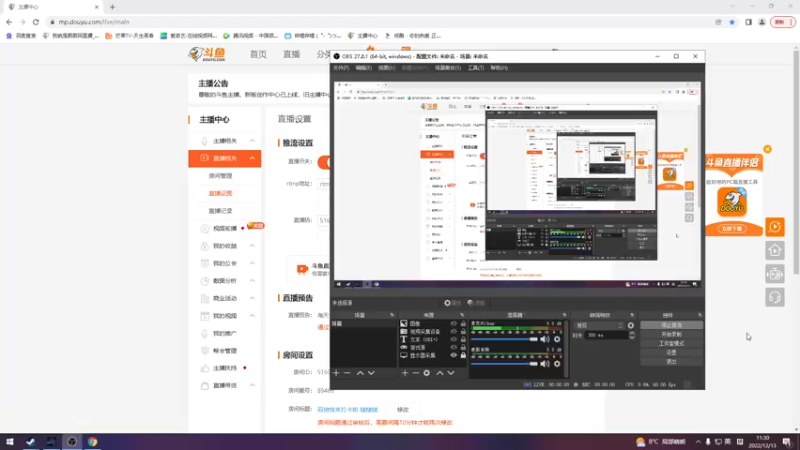The width and height of the screenshot is (800, 450).
Task: Mute the first mixer channel speaker icon
Action: (x=545, y=339)
